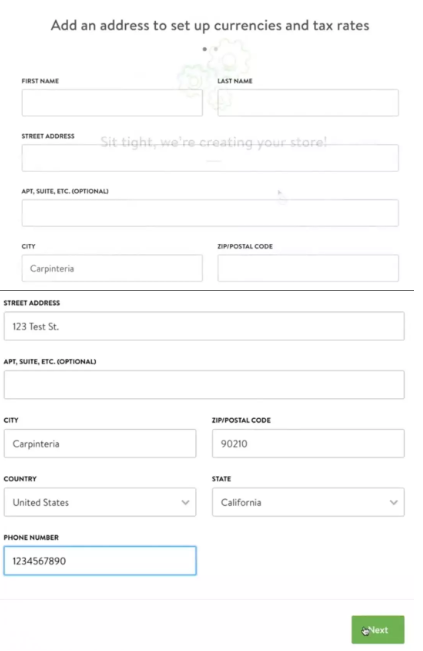Click the zip code field showing 90210

tap(308, 443)
